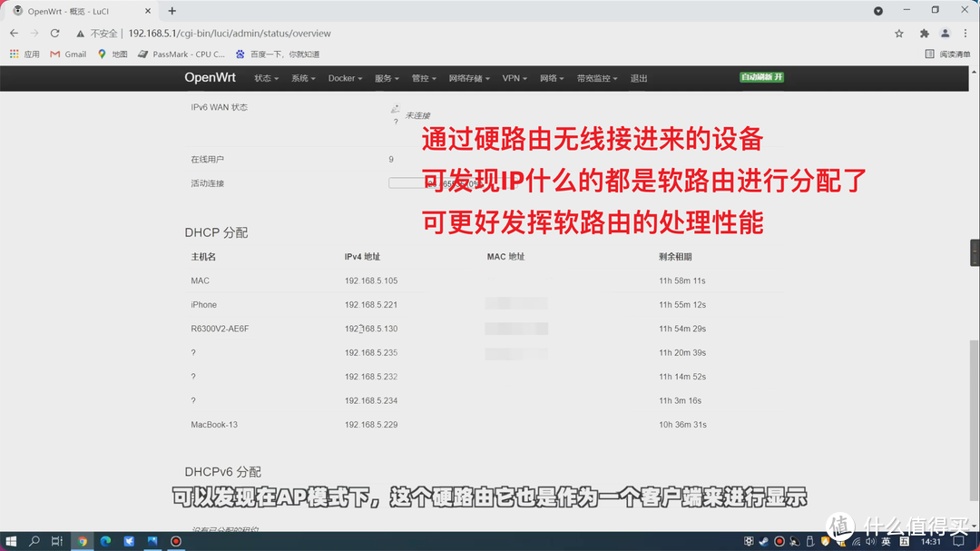Close the OpenWrt LuCI tab
Screen dimensions: 980x551
pyautogui.click(x=148, y=11)
